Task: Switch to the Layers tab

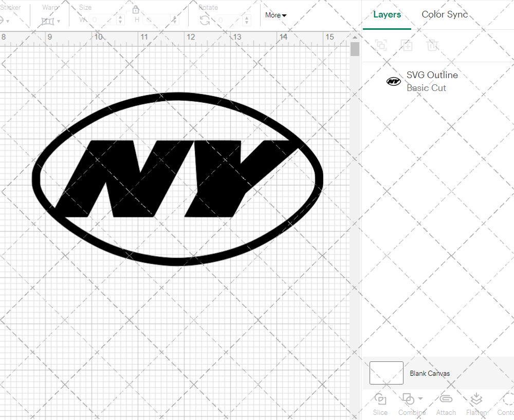Action: click(x=387, y=15)
